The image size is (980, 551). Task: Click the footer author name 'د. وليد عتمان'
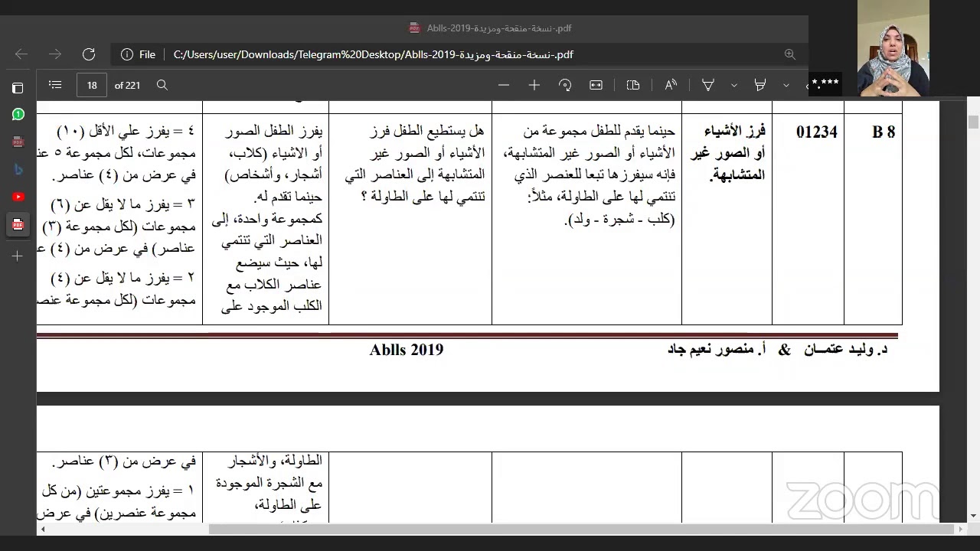[845, 350]
